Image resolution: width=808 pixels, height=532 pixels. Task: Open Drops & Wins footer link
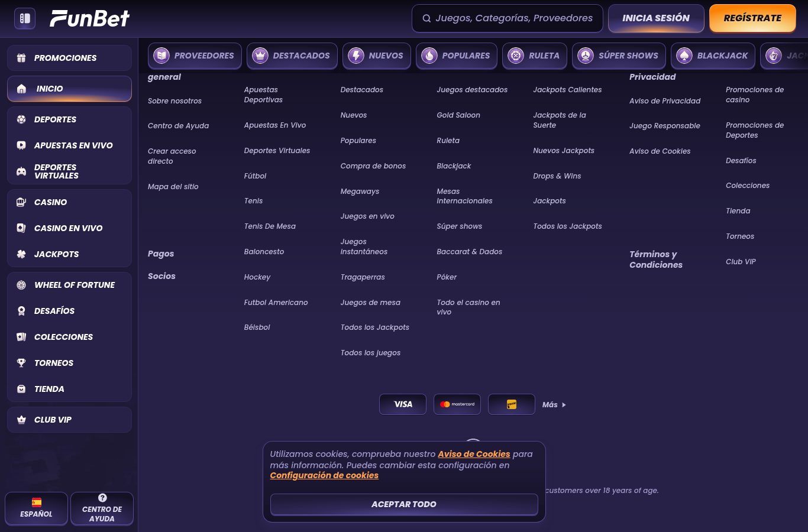(x=557, y=176)
